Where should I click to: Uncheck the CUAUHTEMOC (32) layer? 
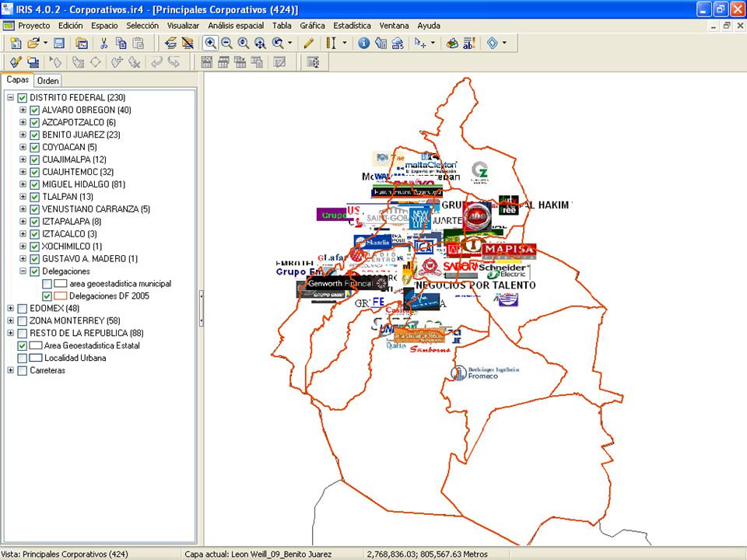(34, 173)
